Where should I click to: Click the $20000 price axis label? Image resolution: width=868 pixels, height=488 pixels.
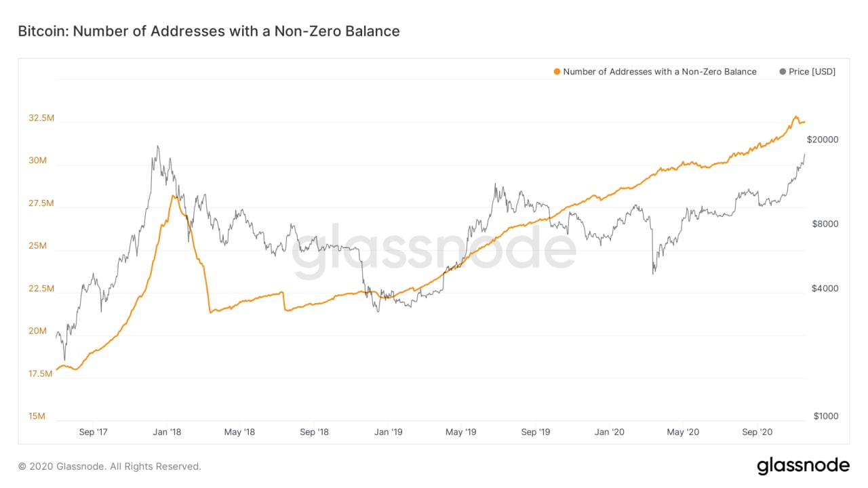click(823, 140)
